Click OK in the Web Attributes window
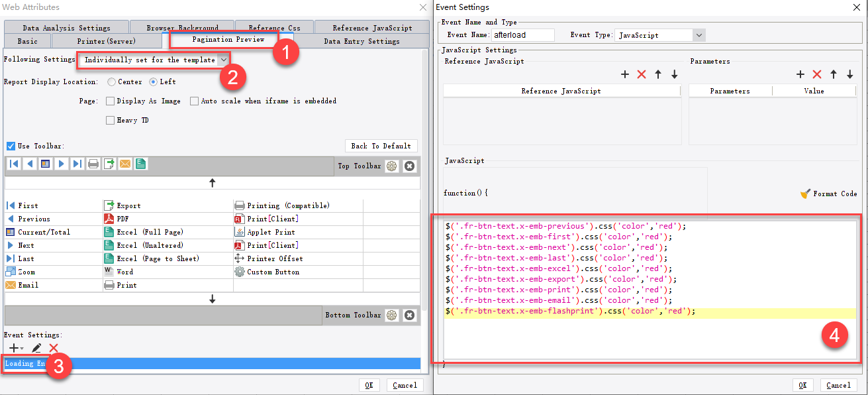Viewport: 868px width, 395px height. point(369,385)
